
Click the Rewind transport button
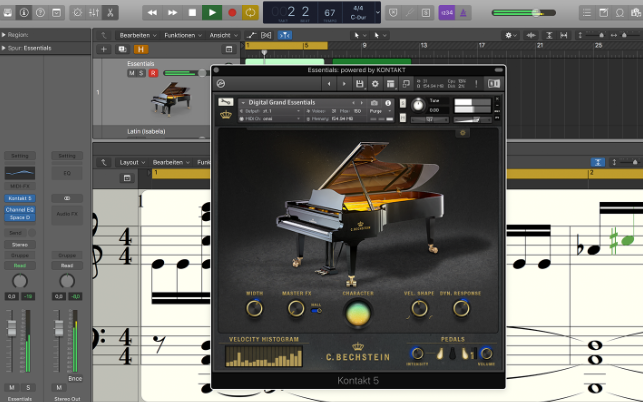(152, 13)
